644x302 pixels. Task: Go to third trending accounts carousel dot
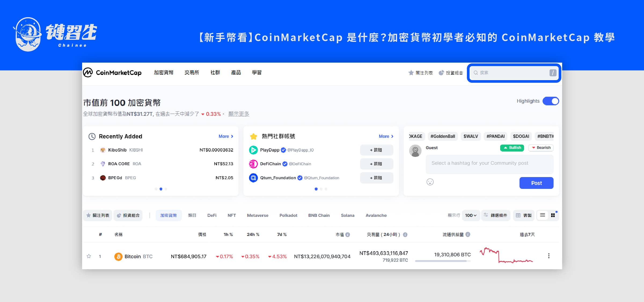(326, 189)
